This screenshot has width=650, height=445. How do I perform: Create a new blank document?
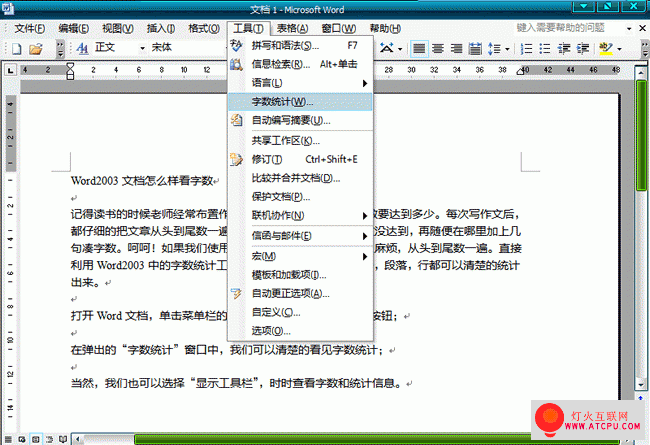pyautogui.click(x=17, y=49)
